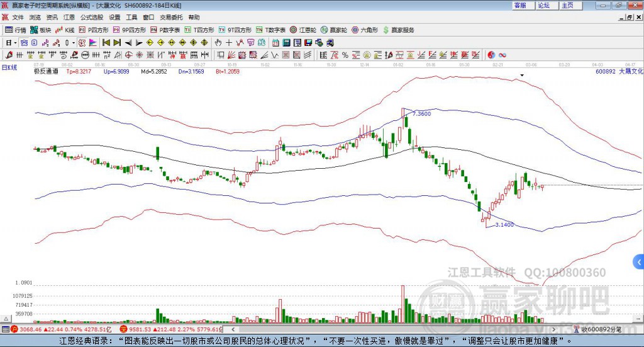Screen dimensions: 644x347
Task: Open the 行情 market quotes view
Action: (x=15, y=30)
